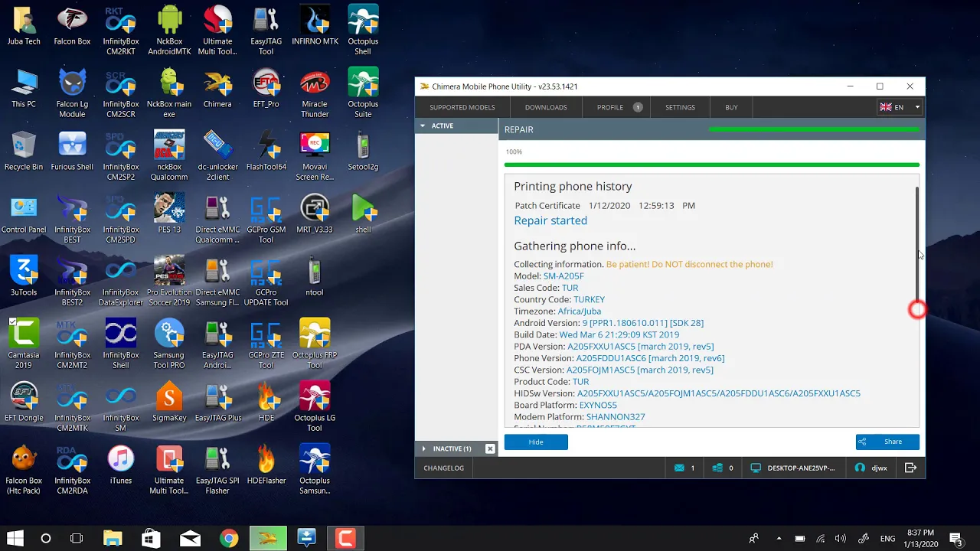
Task: Click the Hide button
Action: click(536, 442)
